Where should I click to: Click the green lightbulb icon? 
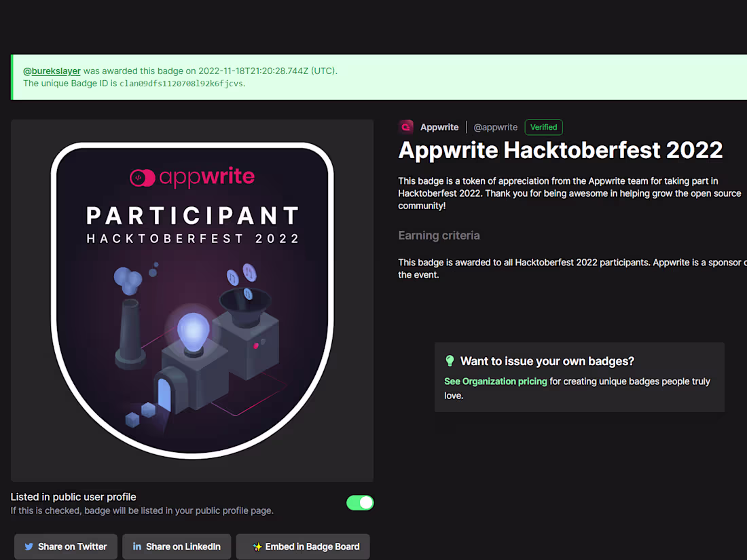[x=450, y=361]
